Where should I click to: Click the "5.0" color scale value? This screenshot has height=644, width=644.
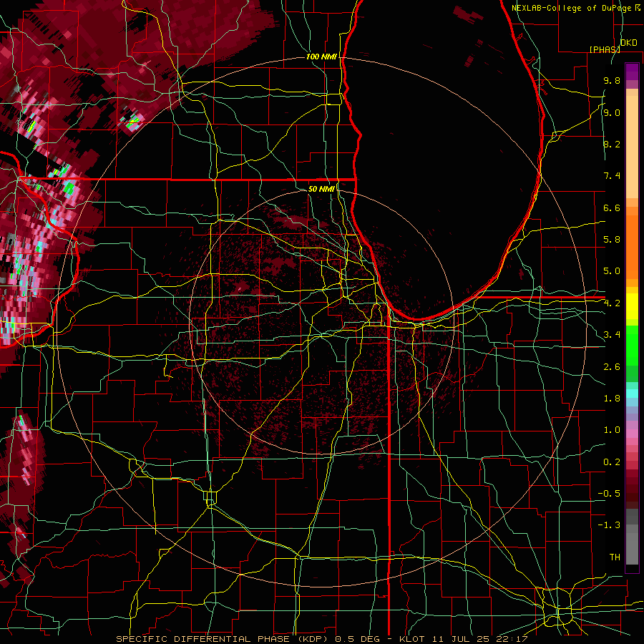[612, 271]
